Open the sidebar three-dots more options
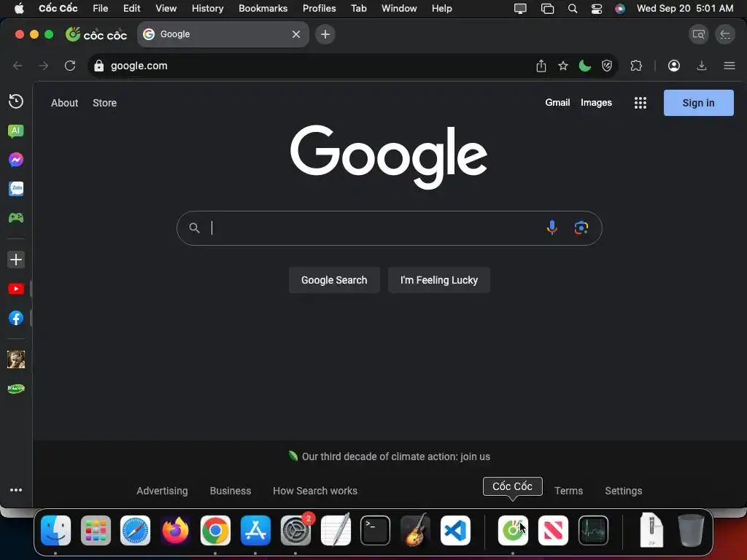Image resolution: width=747 pixels, height=560 pixels. (16, 490)
